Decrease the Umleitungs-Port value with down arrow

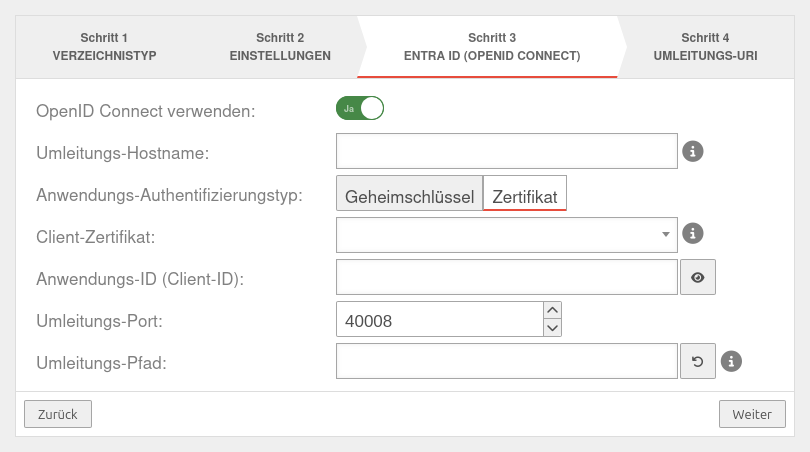point(552,327)
